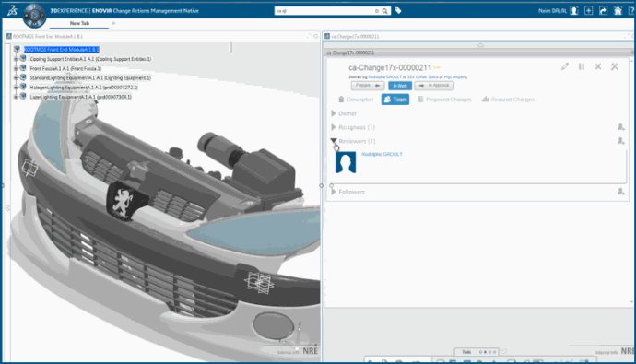Screen dimensions: 636x364
Task: Open the Rodolphe GROULT reviewer link
Action: point(382,154)
